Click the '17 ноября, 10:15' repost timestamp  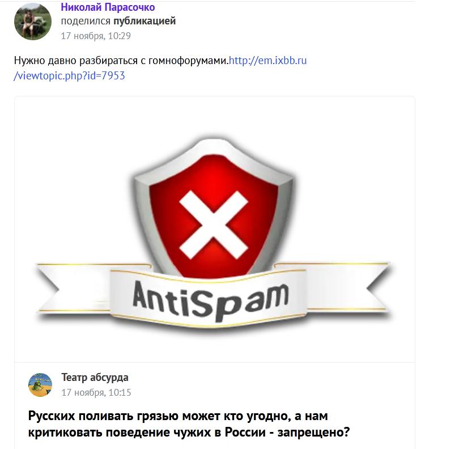[96, 392]
